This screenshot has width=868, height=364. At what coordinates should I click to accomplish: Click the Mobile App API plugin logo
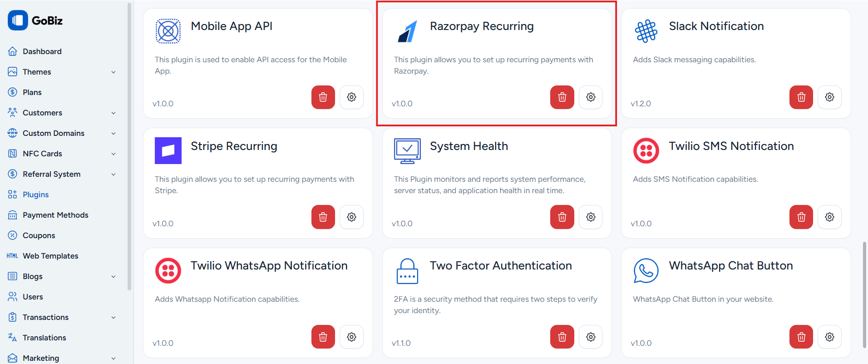click(168, 31)
